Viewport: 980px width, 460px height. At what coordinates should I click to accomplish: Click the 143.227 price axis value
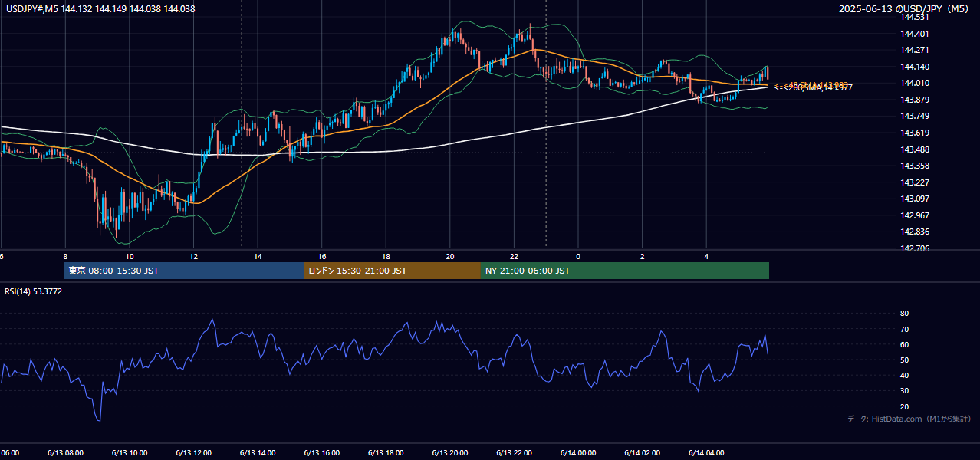pos(914,182)
